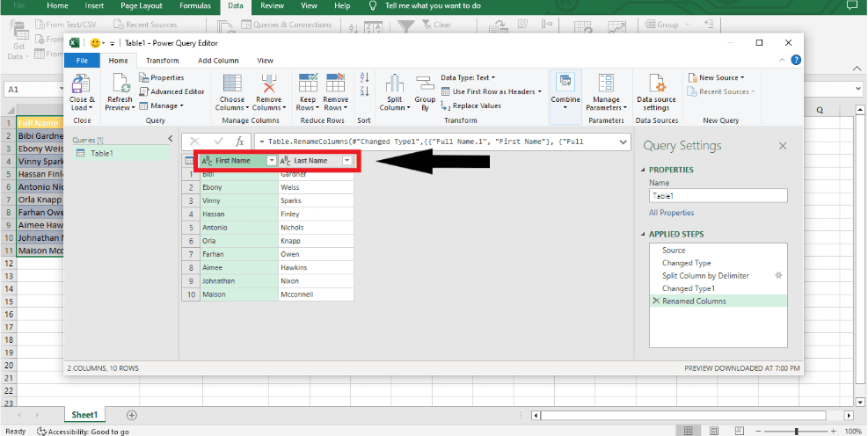Click the Close & Load icon
The image size is (868, 436).
coord(82,85)
